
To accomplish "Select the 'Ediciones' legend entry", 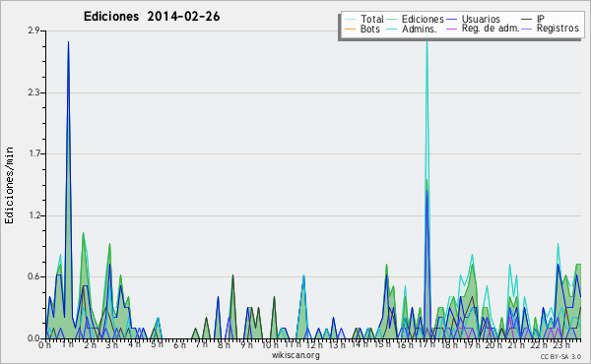I will pyautogui.click(x=423, y=19).
